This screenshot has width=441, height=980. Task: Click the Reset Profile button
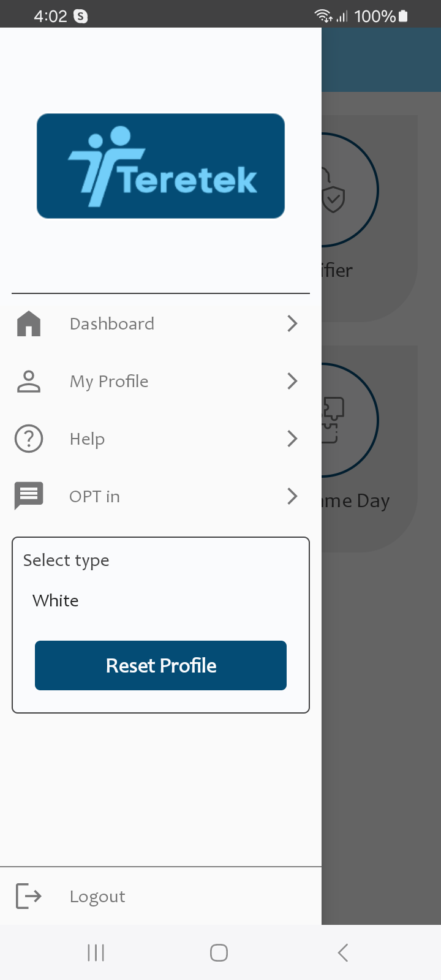(160, 665)
